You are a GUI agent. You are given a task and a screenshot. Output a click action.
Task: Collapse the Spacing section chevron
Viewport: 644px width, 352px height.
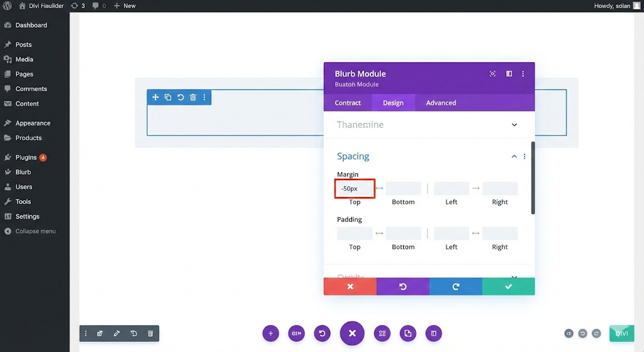coord(514,156)
